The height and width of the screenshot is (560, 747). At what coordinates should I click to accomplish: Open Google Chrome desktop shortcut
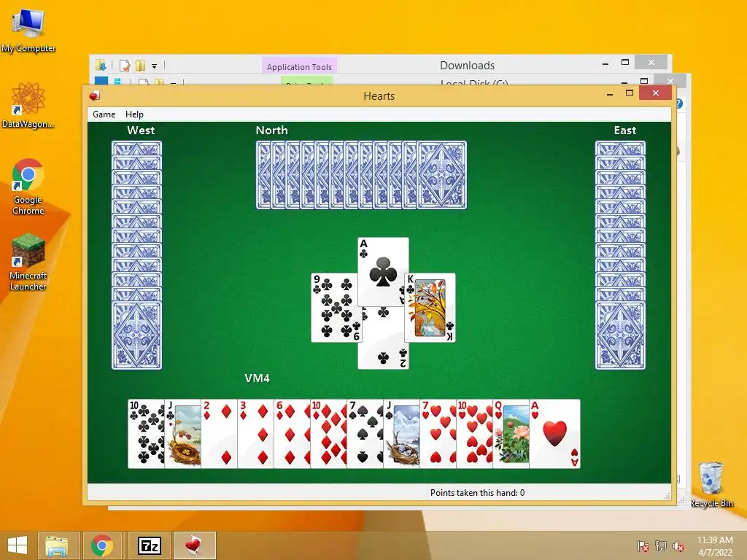[28, 186]
